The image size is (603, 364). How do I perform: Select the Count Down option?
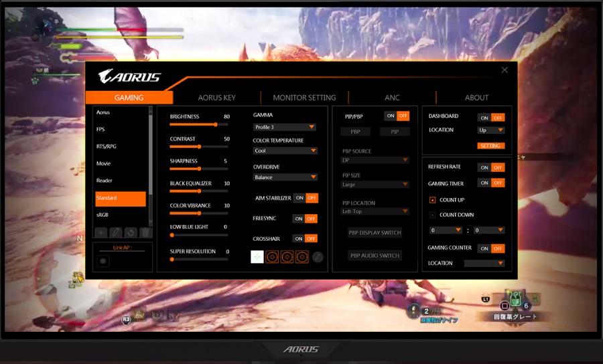433,215
